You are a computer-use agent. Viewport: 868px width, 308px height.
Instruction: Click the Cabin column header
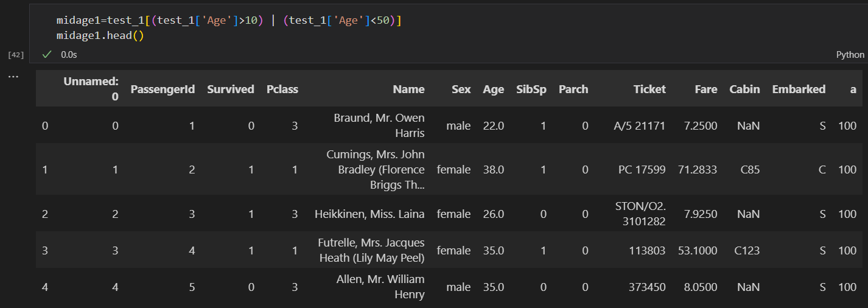point(744,89)
